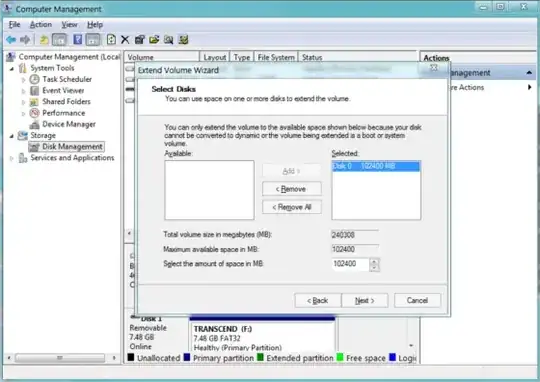Image resolution: width=540 pixels, height=382 pixels.
Task: Click the Back arrow toolbar icon
Action: [11, 40]
